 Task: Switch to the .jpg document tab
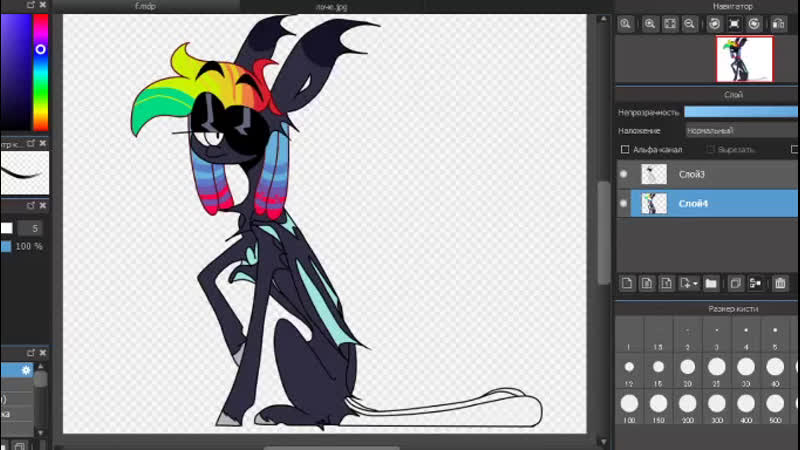pos(331,6)
